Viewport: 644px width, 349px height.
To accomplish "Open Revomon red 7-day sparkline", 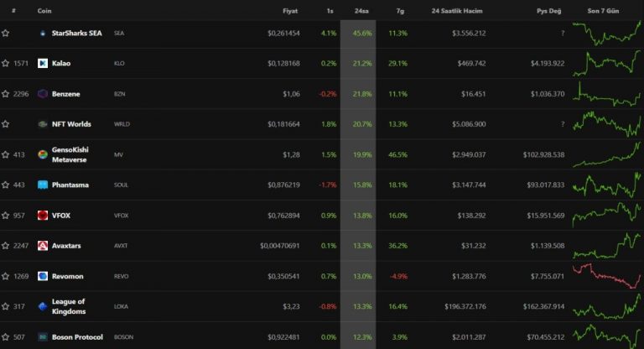I will point(606,276).
